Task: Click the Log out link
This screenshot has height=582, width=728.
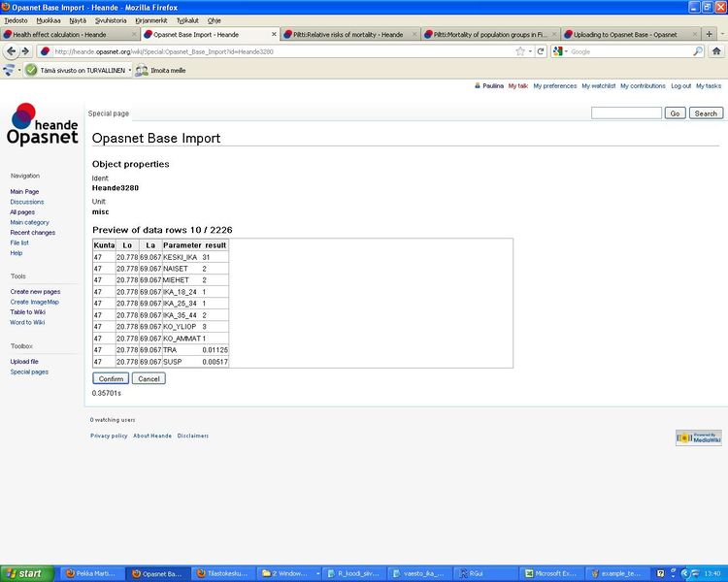Action: [x=680, y=86]
